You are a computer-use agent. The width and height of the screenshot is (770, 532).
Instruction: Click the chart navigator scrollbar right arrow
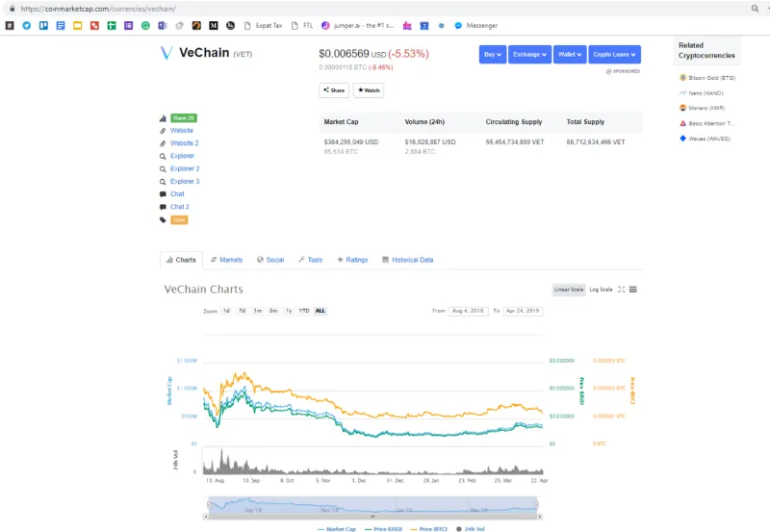pyautogui.click(x=540, y=517)
